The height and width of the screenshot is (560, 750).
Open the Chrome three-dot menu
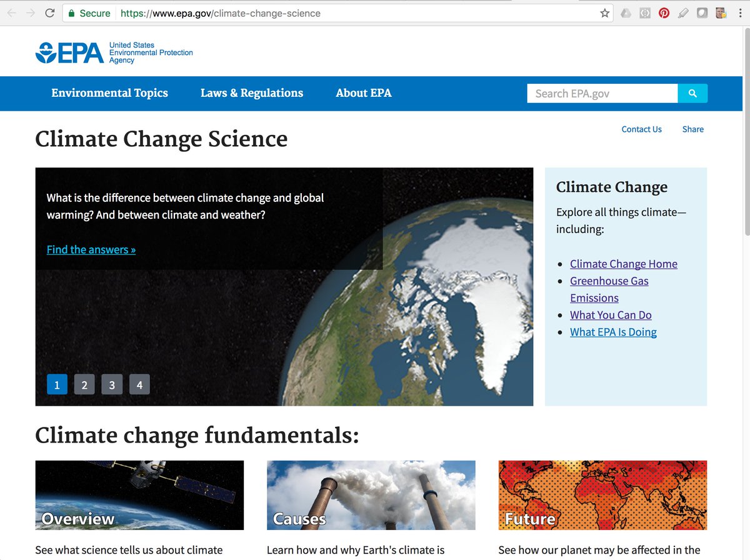[x=740, y=13]
